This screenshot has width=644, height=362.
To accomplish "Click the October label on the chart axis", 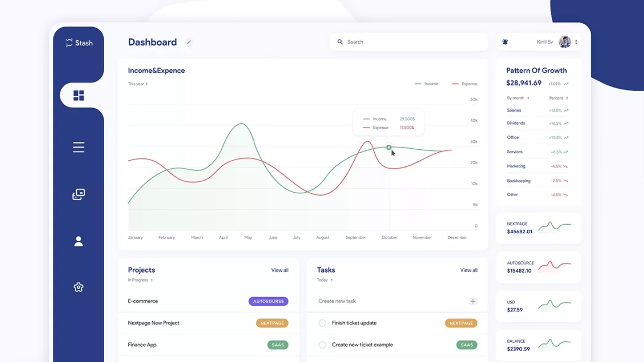I will click(x=390, y=238).
